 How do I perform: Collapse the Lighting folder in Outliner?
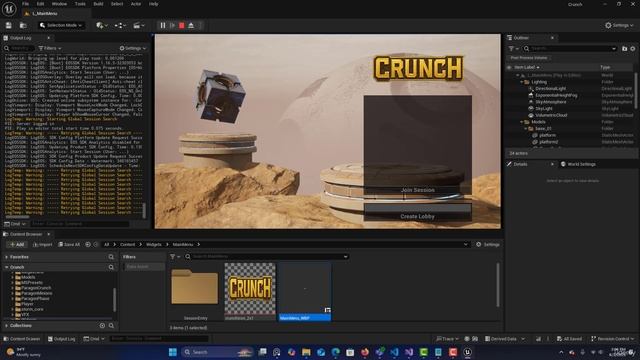coord(522,82)
